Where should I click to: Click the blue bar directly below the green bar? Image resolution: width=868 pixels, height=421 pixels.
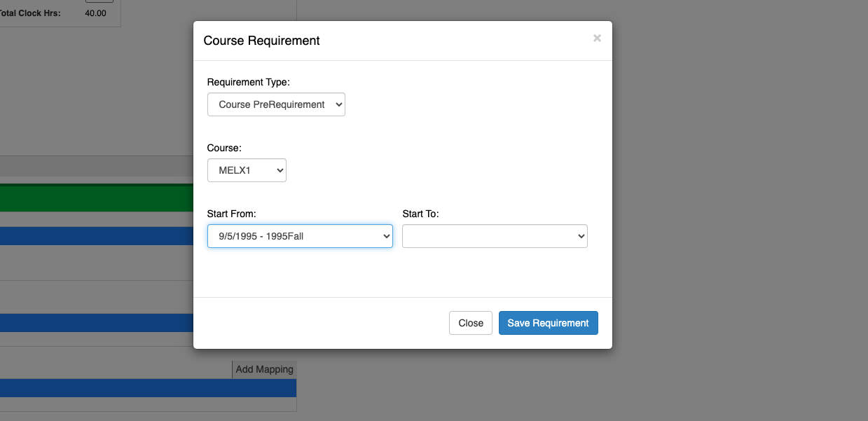pos(97,235)
